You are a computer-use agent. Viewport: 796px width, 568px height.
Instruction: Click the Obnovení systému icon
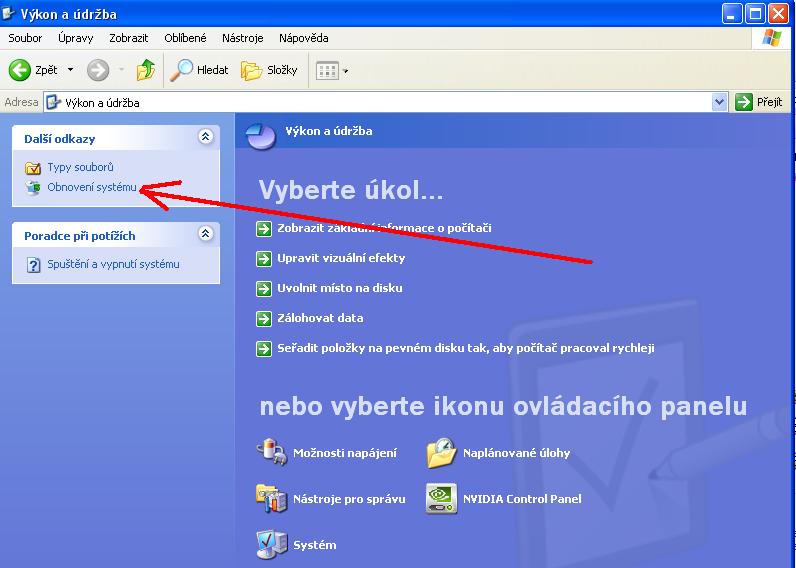click(33, 187)
